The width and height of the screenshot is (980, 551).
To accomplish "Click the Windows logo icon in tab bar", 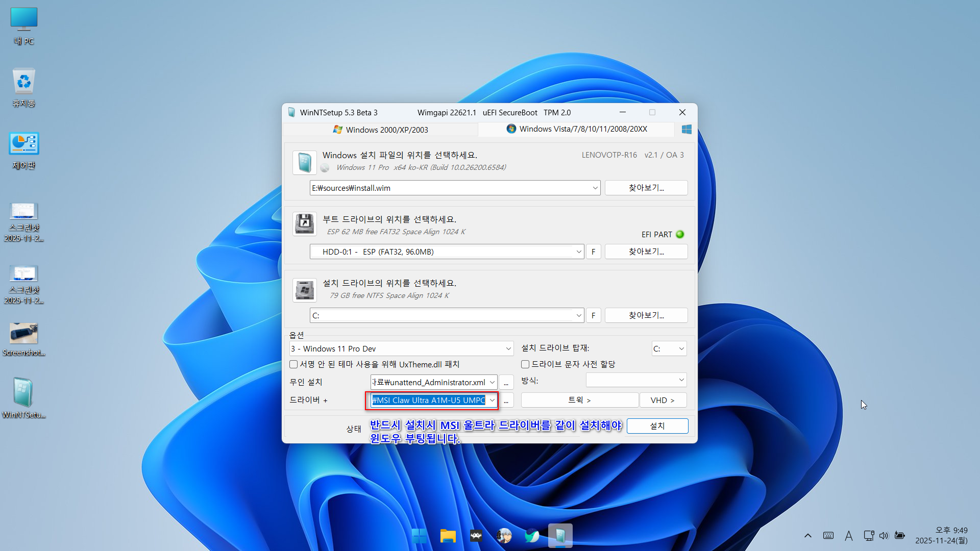I will [x=687, y=130].
